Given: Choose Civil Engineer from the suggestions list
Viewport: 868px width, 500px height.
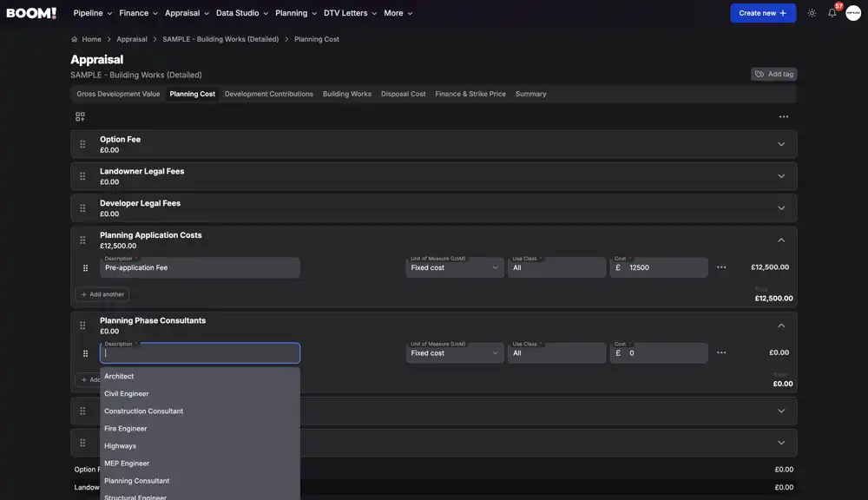Looking at the screenshot, I should [x=200, y=394].
